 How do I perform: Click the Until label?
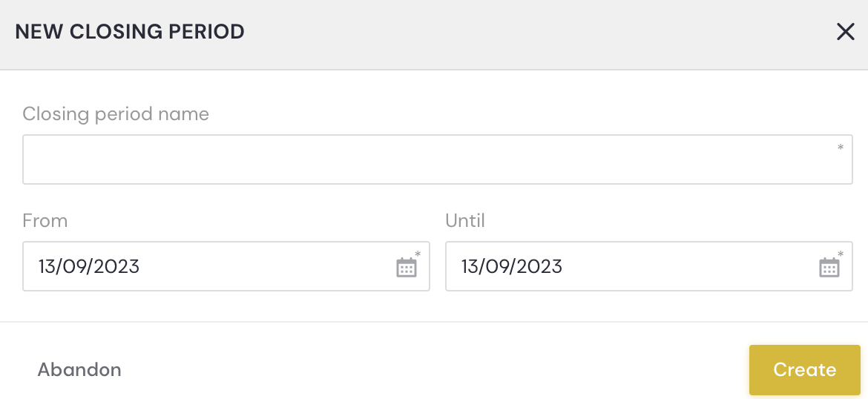click(465, 221)
